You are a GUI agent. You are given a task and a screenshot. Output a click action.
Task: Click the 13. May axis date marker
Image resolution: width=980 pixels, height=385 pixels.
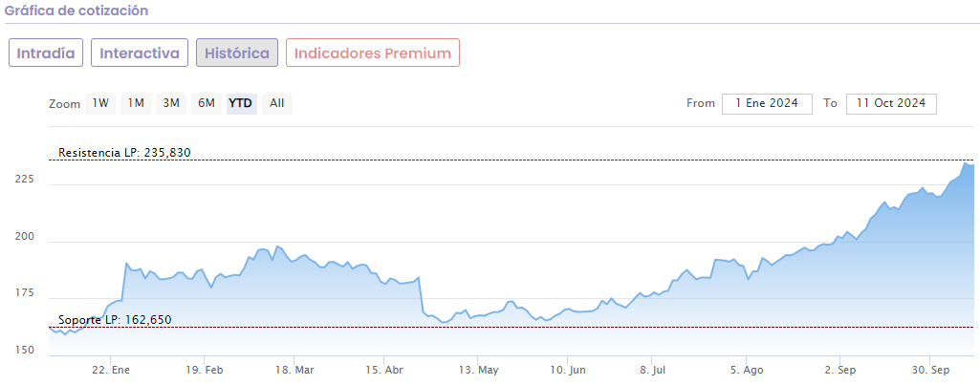tap(478, 369)
